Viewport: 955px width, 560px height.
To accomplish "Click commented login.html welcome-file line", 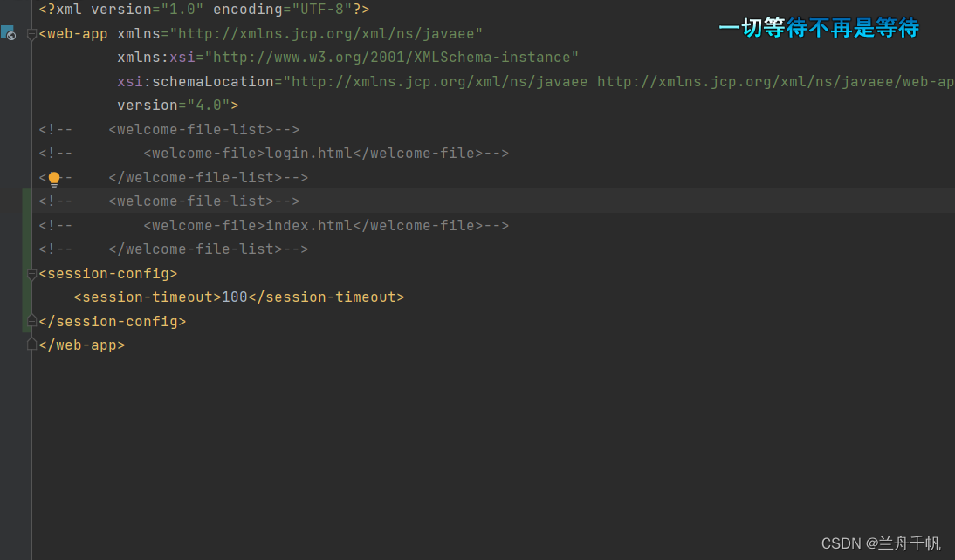I will click(274, 154).
